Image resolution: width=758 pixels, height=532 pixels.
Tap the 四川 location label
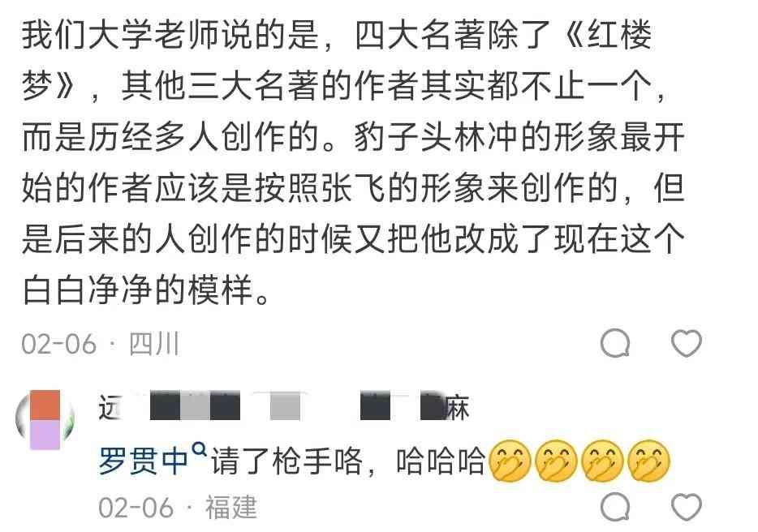coord(154,345)
